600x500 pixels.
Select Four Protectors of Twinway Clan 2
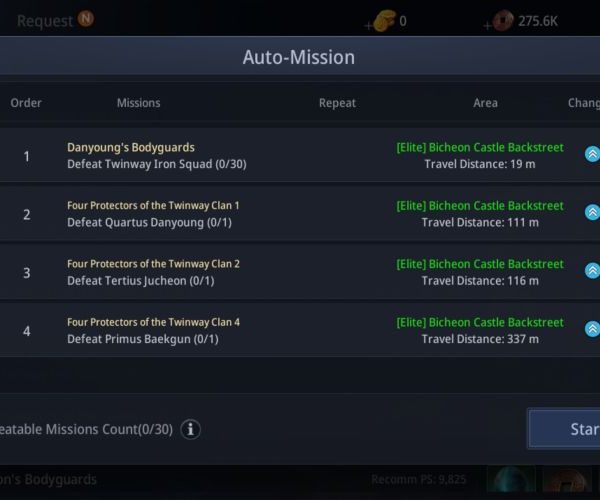153,264
